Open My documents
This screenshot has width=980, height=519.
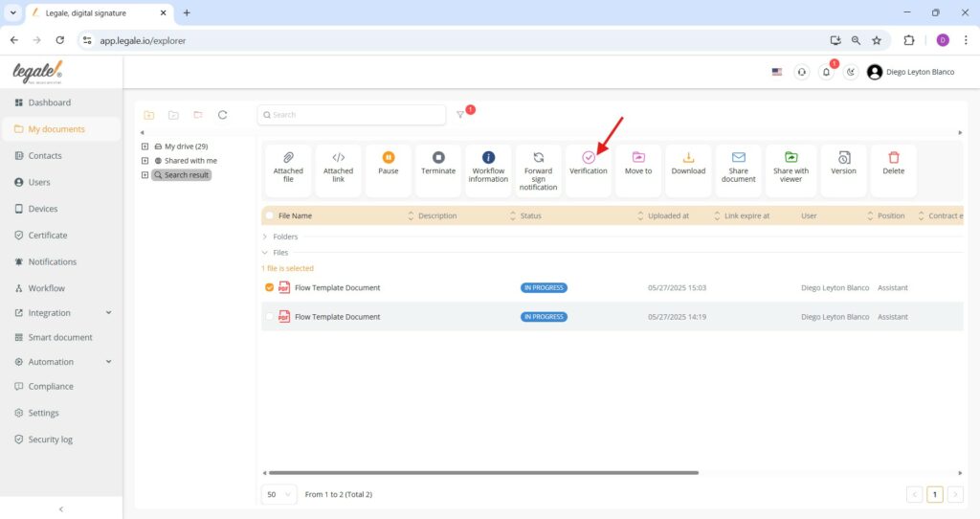(x=60, y=129)
